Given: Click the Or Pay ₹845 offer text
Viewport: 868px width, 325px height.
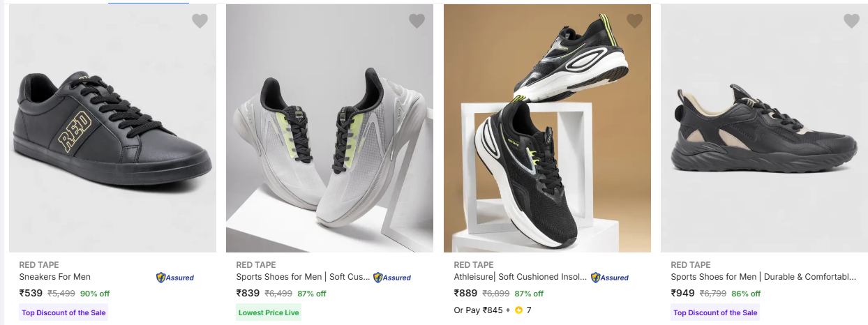Looking at the screenshot, I should click(481, 310).
